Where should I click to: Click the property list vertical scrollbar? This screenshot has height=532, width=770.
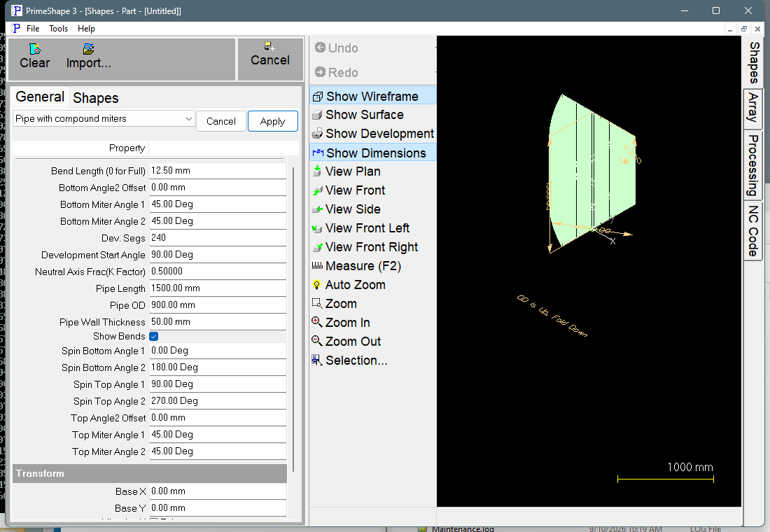click(293, 319)
